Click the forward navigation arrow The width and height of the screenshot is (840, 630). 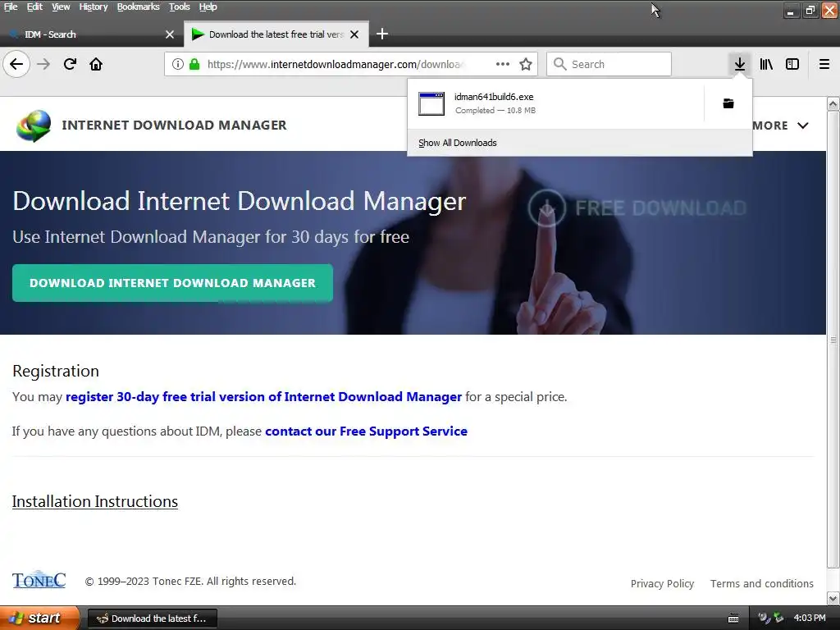coord(43,64)
